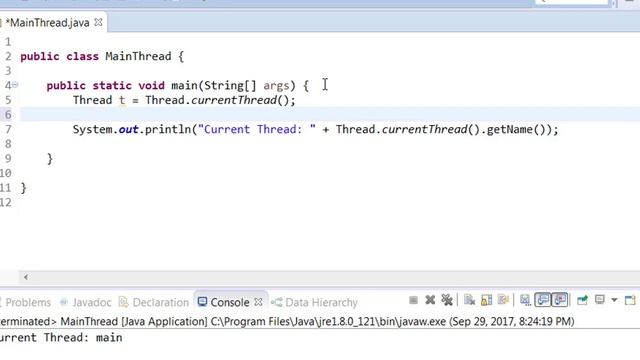The width and height of the screenshot is (640, 360).
Task: Click Display Selected Console icon
Action: point(600,300)
